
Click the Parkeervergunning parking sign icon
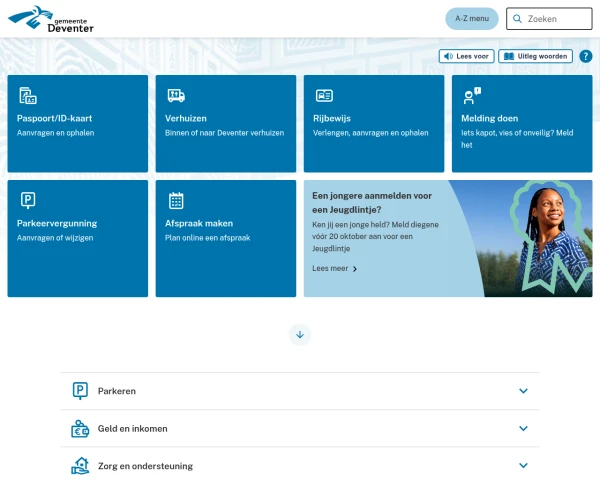point(28,200)
